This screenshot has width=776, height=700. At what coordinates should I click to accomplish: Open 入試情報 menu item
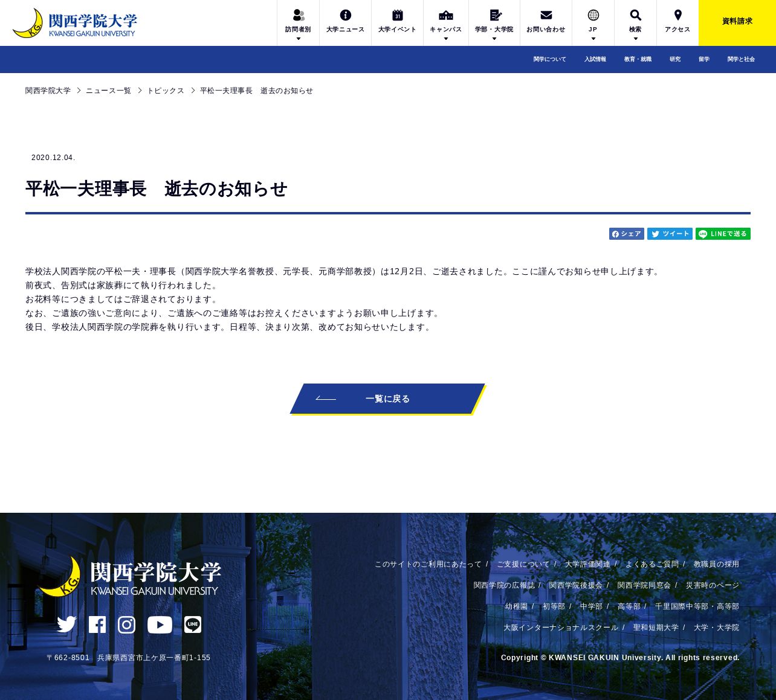tap(595, 59)
